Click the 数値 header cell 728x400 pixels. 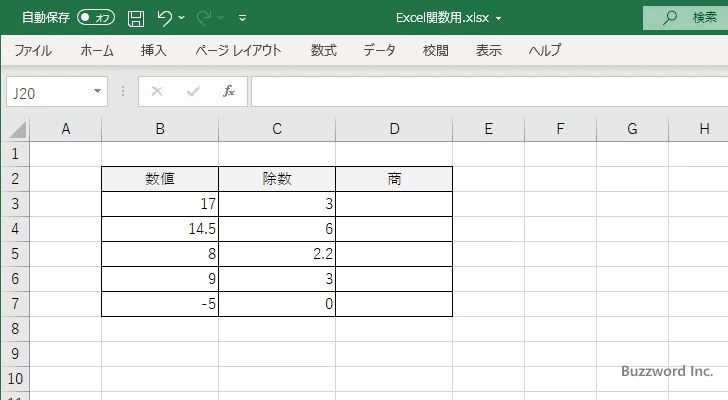tap(160, 179)
